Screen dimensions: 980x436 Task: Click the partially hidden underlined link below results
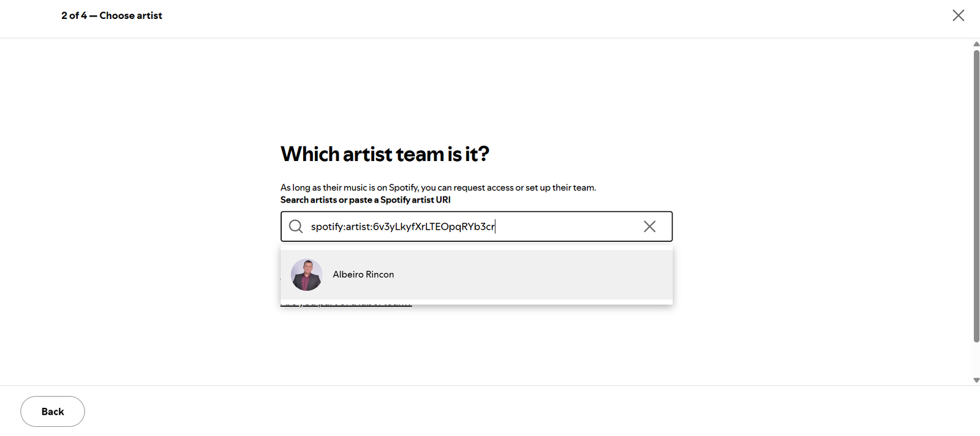tap(346, 303)
